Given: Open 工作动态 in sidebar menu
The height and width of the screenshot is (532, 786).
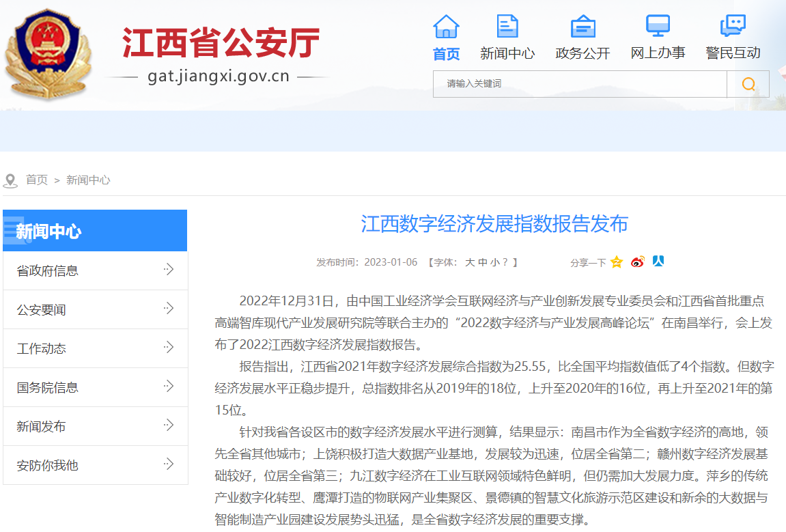Looking at the screenshot, I should pos(42,348).
